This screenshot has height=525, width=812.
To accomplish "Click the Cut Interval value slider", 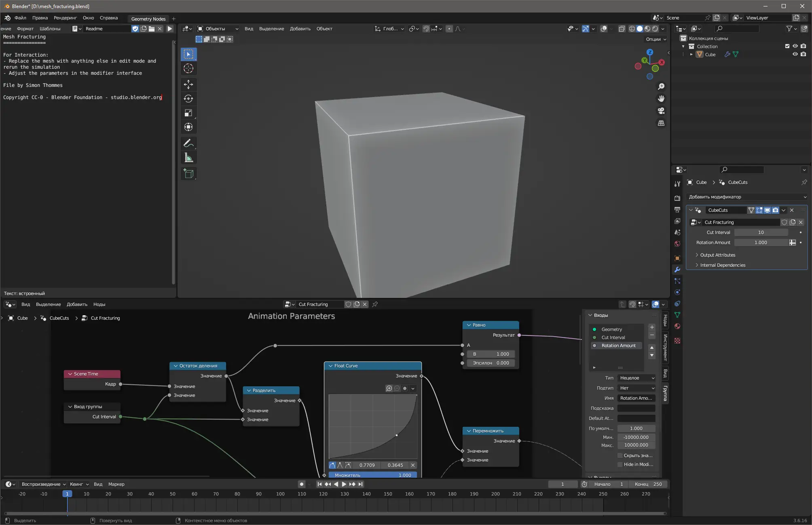I will [x=761, y=232].
